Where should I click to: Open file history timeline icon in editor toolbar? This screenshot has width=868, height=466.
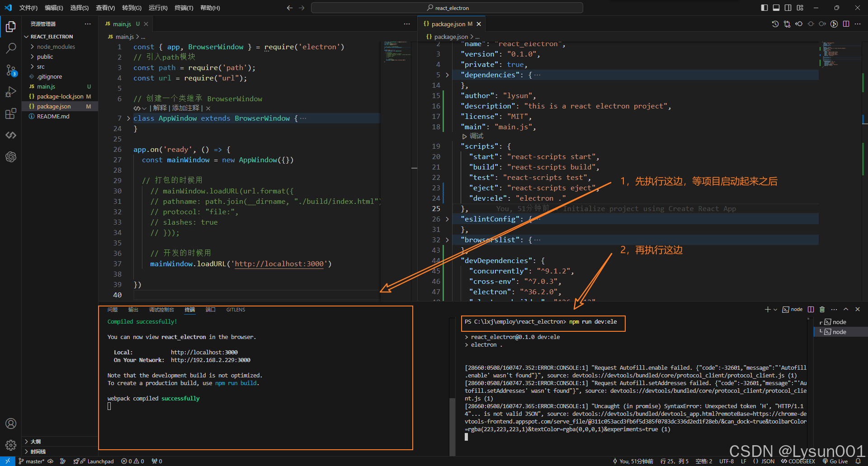point(775,24)
